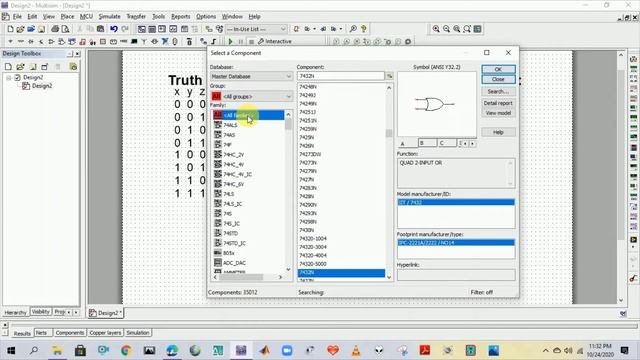Select the 74ALS family

(x=230, y=125)
